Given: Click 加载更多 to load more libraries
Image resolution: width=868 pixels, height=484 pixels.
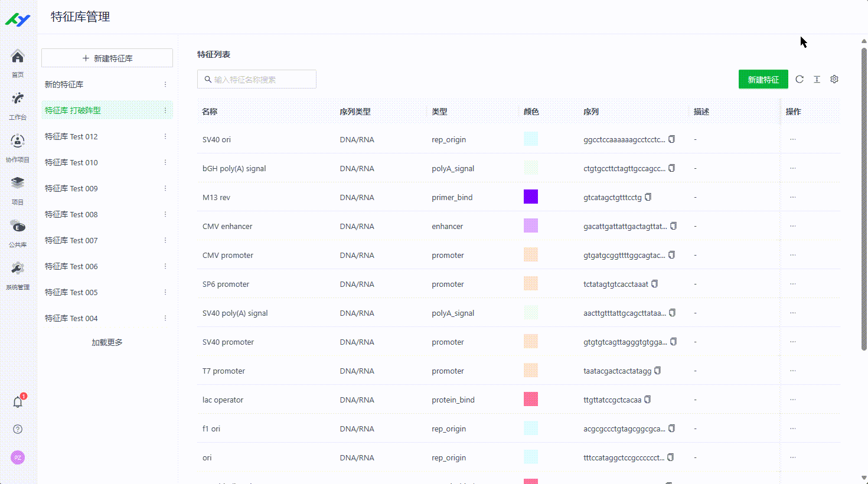Looking at the screenshot, I should (106, 341).
